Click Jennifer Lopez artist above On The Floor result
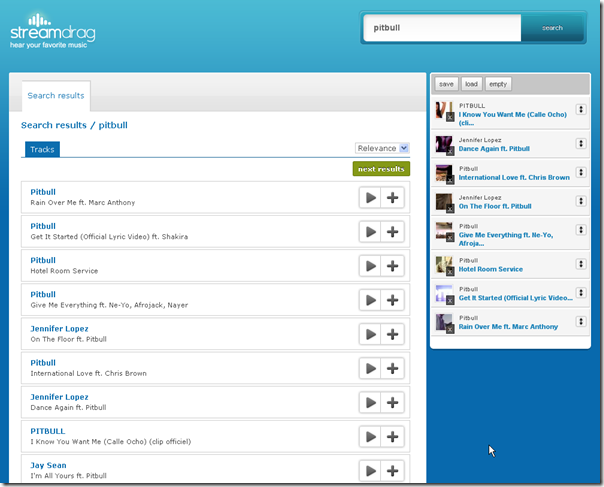 [x=59, y=329]
